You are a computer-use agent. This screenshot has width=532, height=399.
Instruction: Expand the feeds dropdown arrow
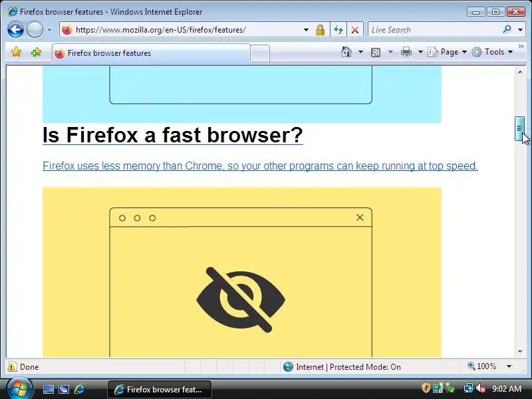click(390, 52)
